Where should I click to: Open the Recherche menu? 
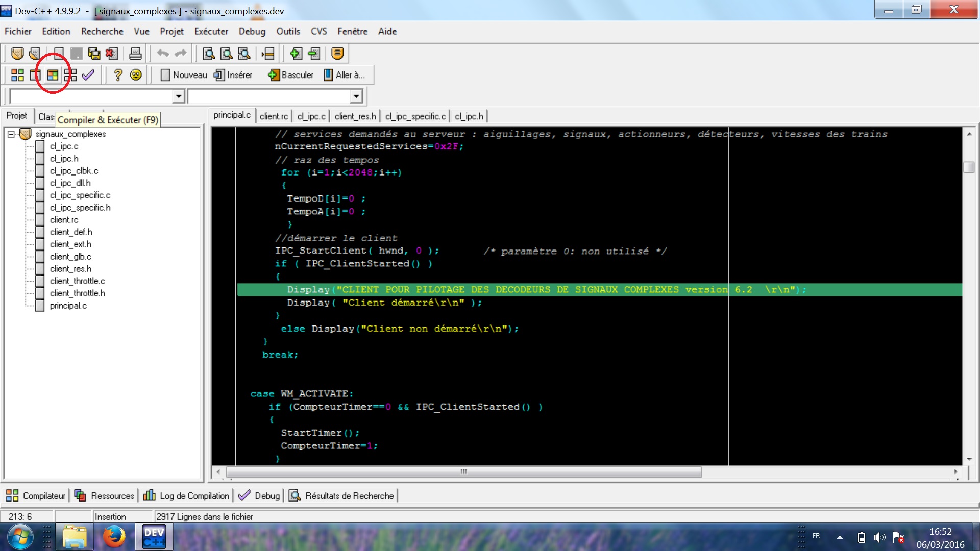pyautogui.click(x=102, y=31)
